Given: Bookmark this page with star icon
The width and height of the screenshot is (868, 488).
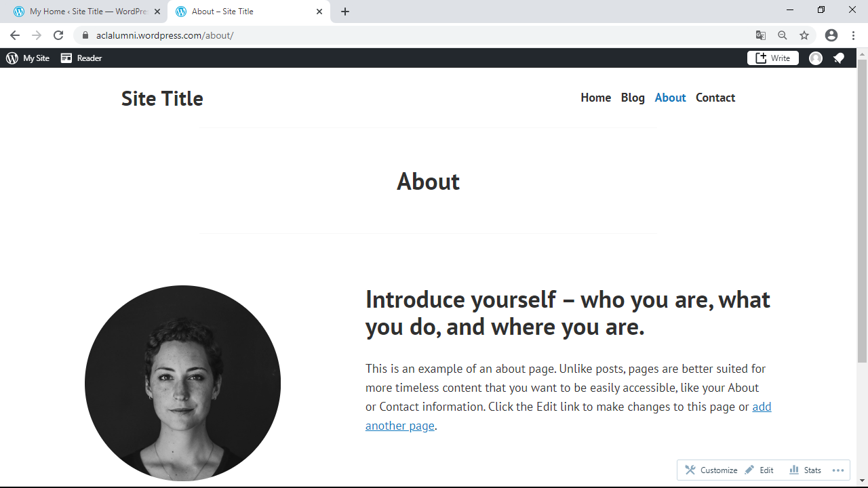Looking at the screenshot, I should [x=804, y=35].
